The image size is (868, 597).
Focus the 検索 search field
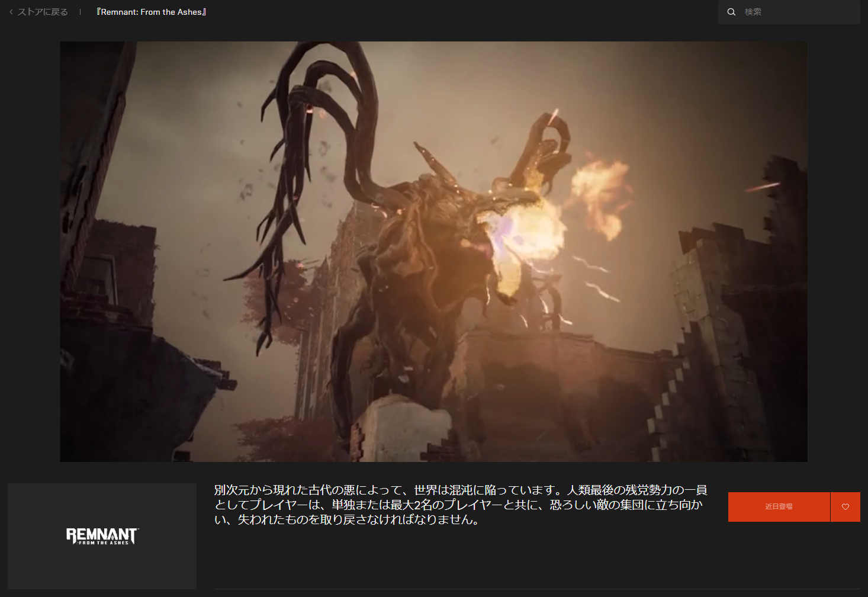click(789, 12)
